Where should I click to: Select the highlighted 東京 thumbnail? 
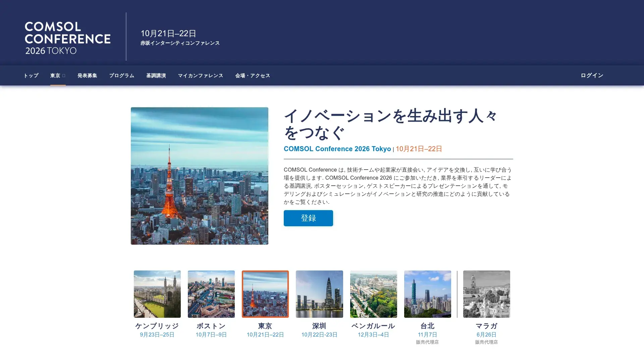(x=265, y=294)
